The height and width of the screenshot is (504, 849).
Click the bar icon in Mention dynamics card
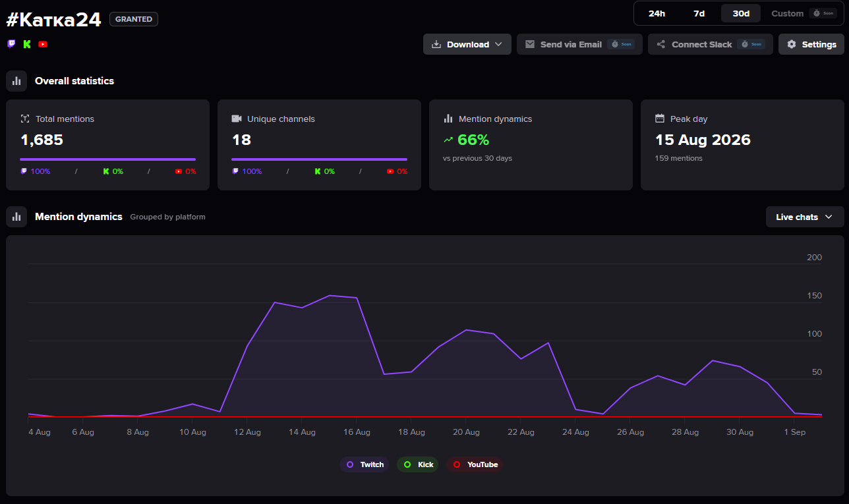coord(448,119)
